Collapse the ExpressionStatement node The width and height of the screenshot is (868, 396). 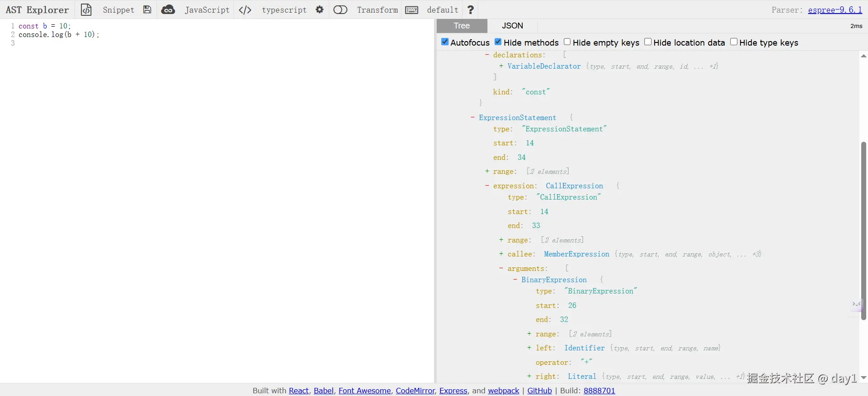click(472, 117)
